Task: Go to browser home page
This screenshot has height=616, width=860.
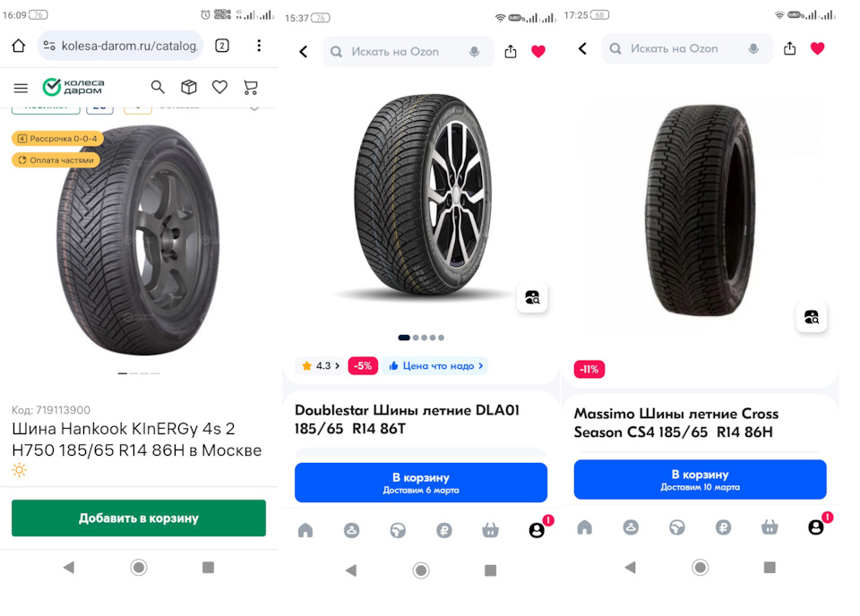Action: [18, 46]
